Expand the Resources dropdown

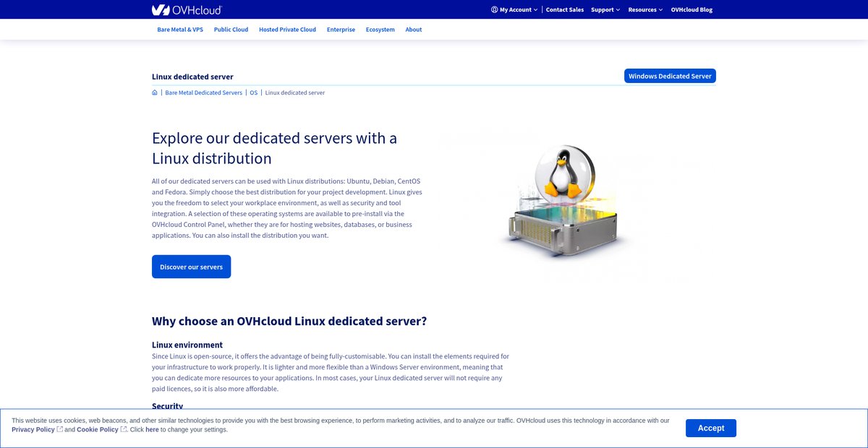click(x=645, y=9)
